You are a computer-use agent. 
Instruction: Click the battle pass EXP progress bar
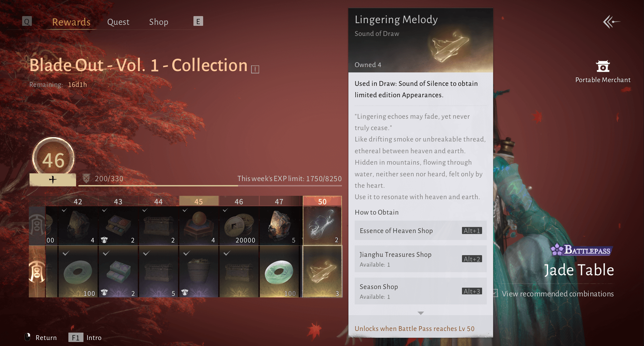(x=210, y=185)
